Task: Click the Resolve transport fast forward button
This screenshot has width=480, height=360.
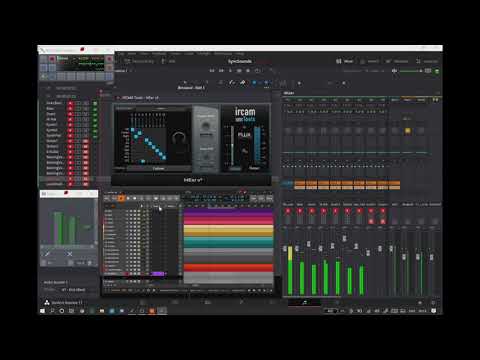Action: (221, 71)
